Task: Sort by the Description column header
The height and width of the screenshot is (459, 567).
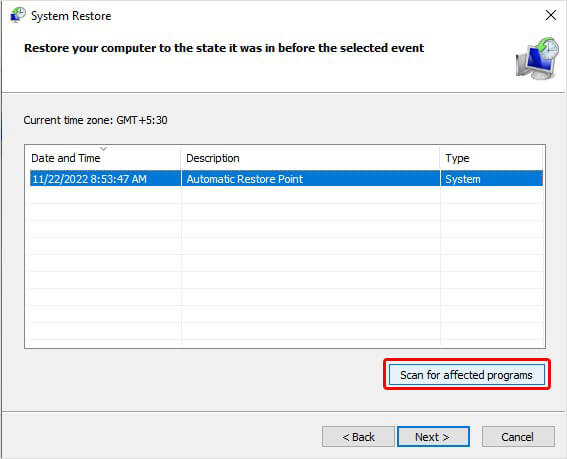Action: pyautogui.click(x=213, y=158)
